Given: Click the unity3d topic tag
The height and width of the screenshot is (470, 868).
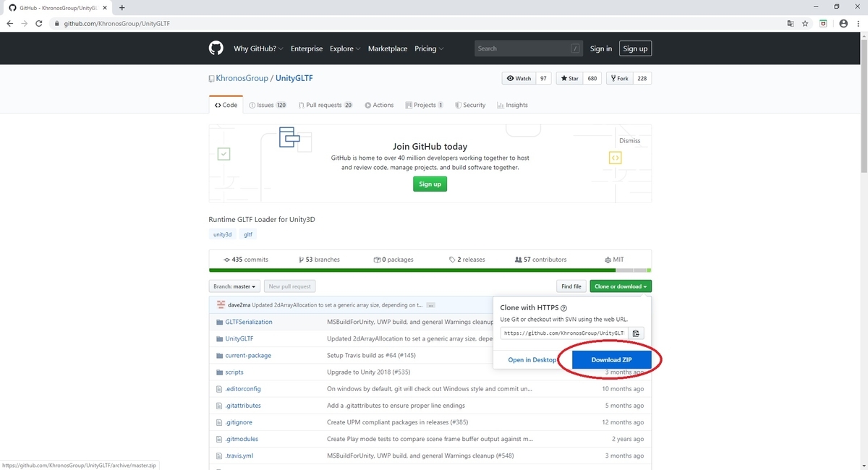Looking at the screenshot, I should coord(222,235).
